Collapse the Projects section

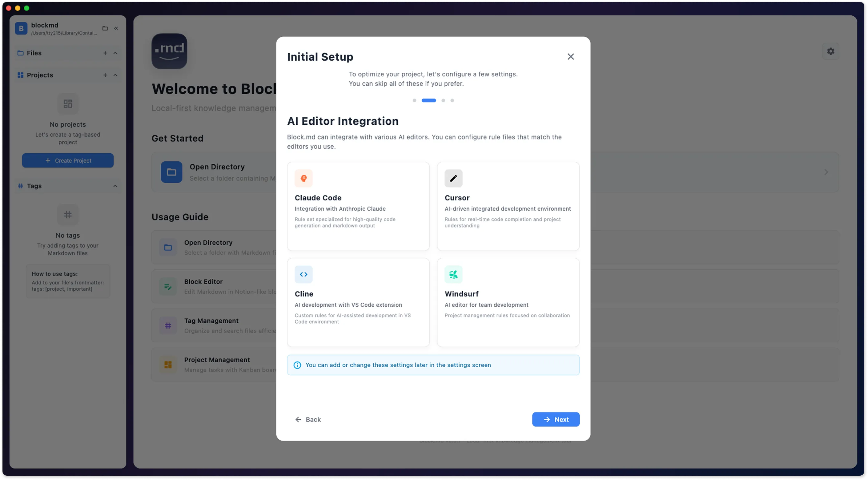click(x=115, y=75)
